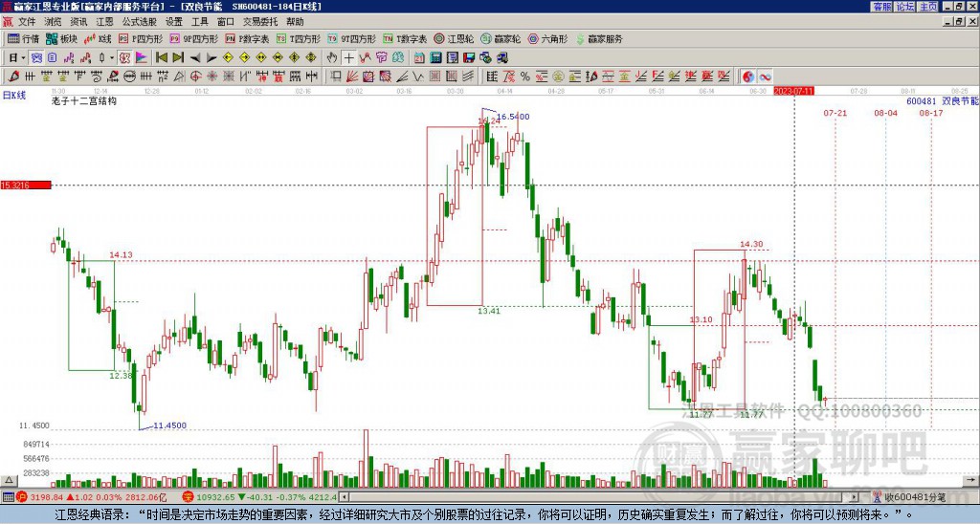Click the 节 solar-term icon
This screenshot has height=524, width=980.
pos(381,58)
